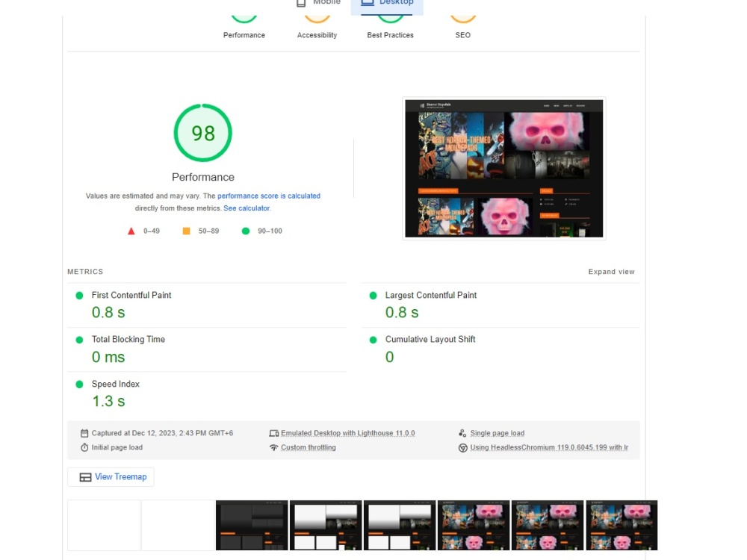Viewport: 747px width, 560px height.
Task: Click the stopwatch icon next to Initial page load
Action: [84, 447]
